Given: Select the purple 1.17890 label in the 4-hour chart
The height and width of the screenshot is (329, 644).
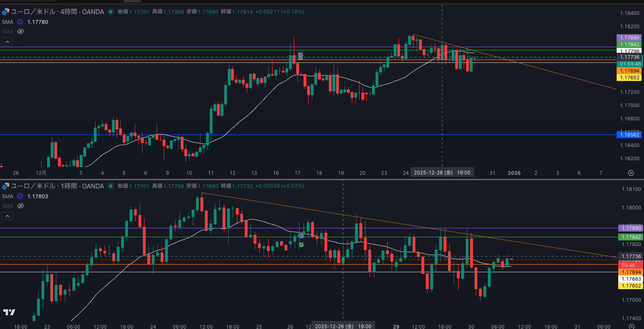Looking at the screenshot, I should 630,37.
